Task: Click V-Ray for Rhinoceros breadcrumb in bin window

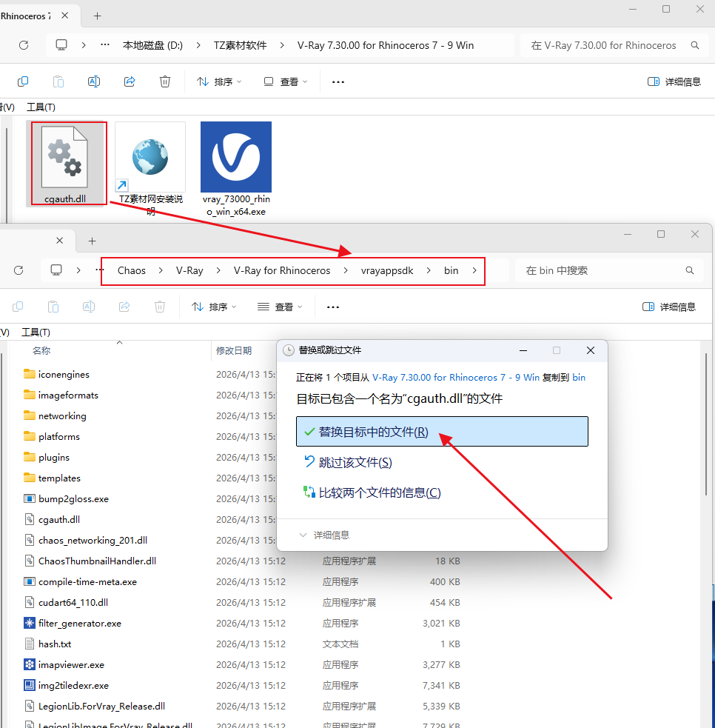Action: point(282,270)
